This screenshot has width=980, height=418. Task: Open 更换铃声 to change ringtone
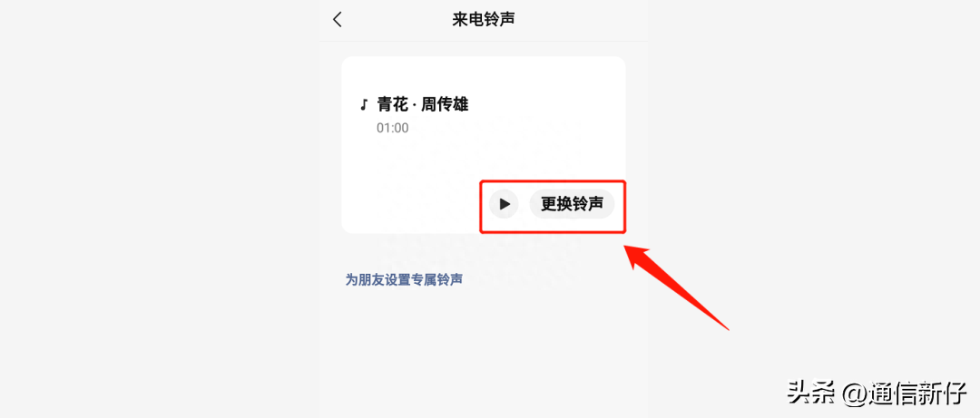[572, 204]
